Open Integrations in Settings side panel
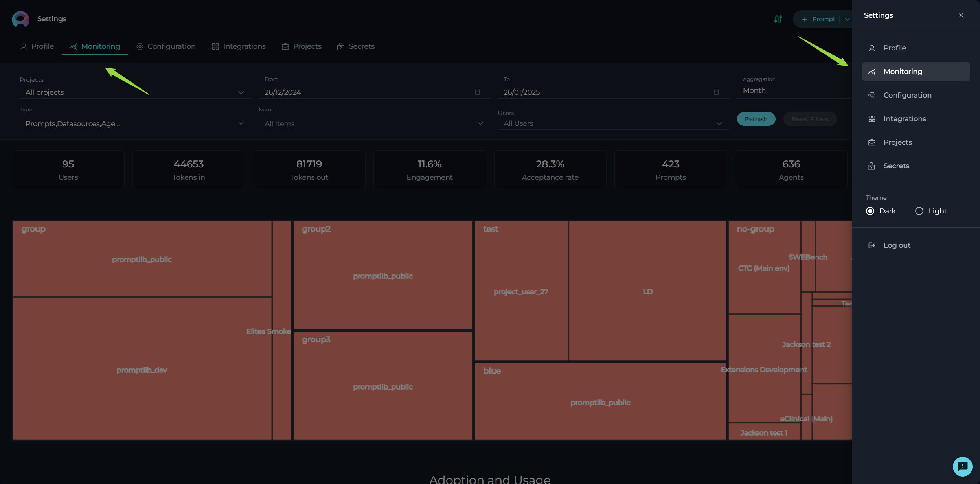This screenshot has width=980, height=484. pos(916,119)
